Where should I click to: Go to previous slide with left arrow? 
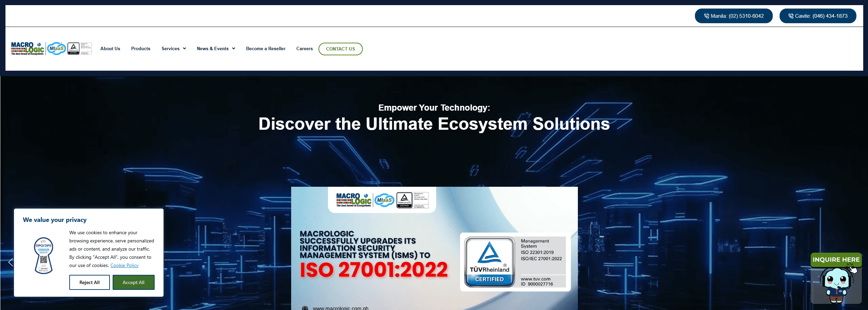pyautogui.click(x=11, y=262)
